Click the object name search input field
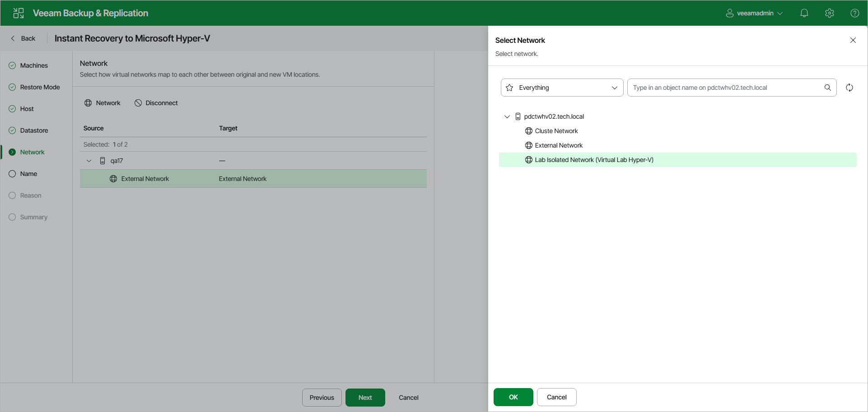The image size is (868, 412). click(723, 88)
